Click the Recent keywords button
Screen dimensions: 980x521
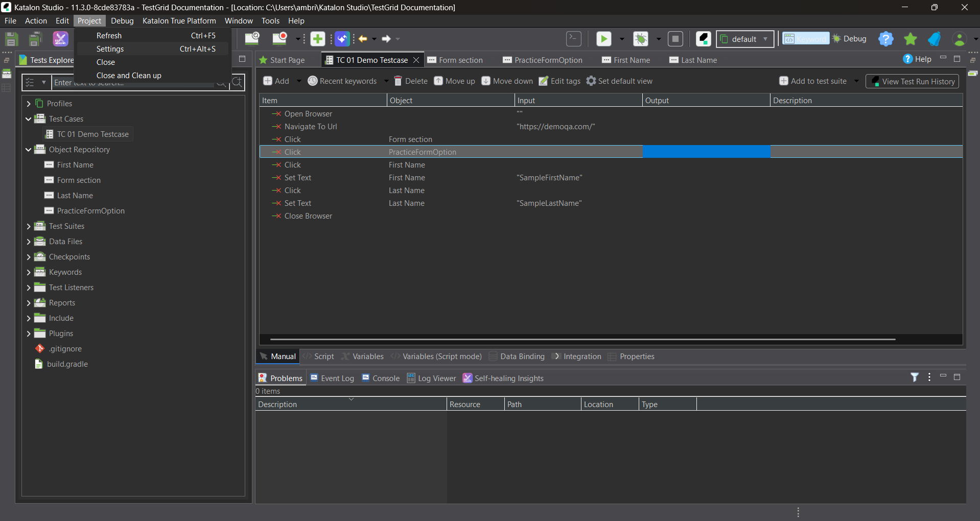(x=342, y=81)
